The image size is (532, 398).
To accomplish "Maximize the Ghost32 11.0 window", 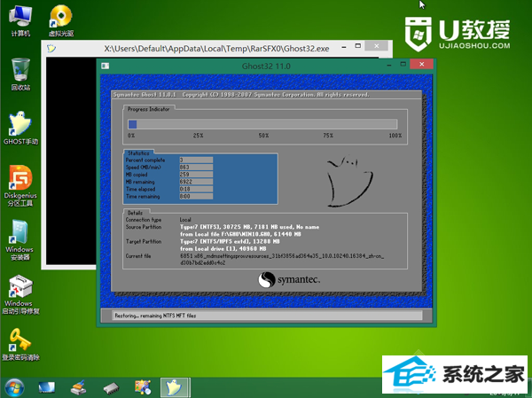I will (403, 64).
